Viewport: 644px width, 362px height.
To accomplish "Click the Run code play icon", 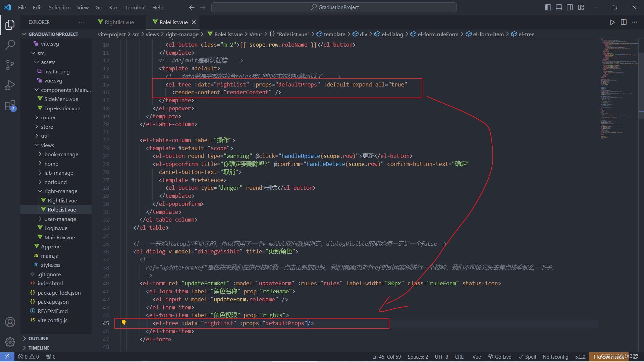I will 612,22.
